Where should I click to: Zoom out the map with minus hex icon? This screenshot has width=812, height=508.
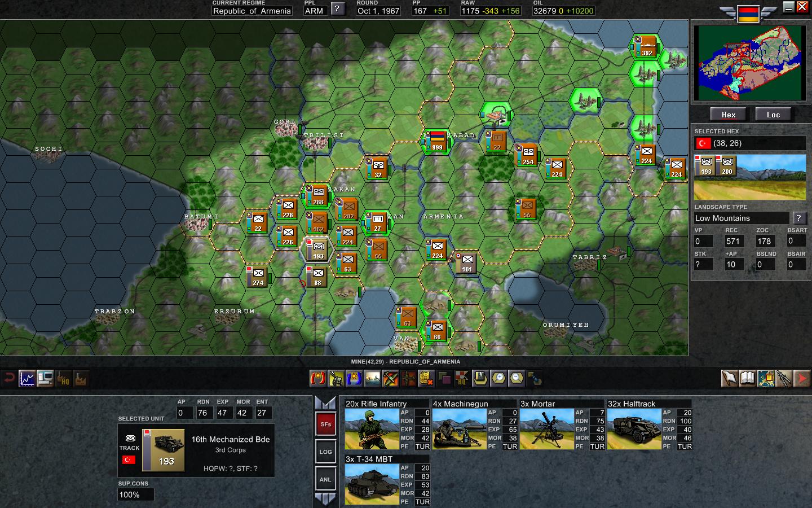click(517, 378)
